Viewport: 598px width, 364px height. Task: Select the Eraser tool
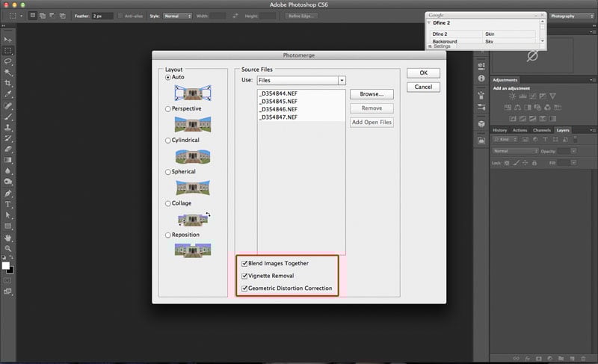pyautogui.click(x=7, y=149)
